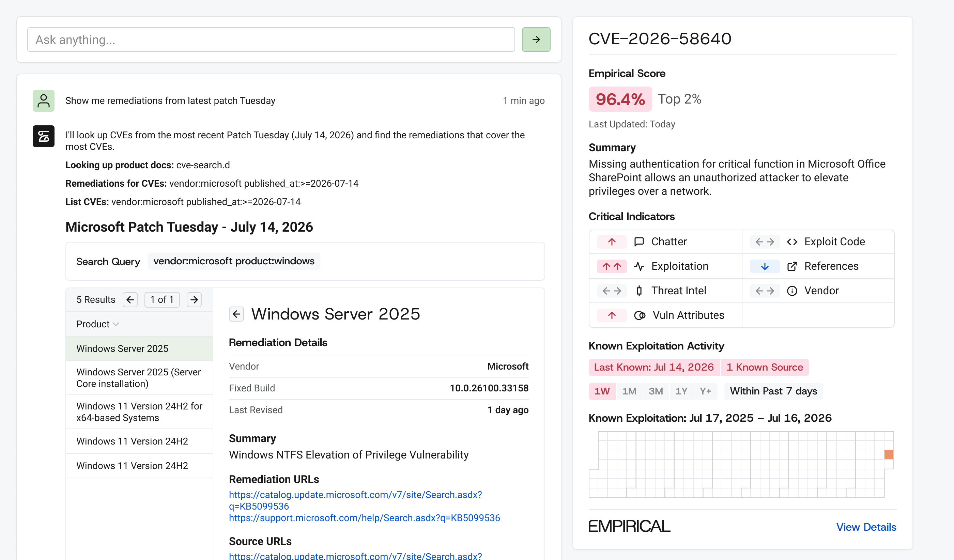Click the Looking up product docs line
This screenshot has height=560, width=954.
[148, 165]
